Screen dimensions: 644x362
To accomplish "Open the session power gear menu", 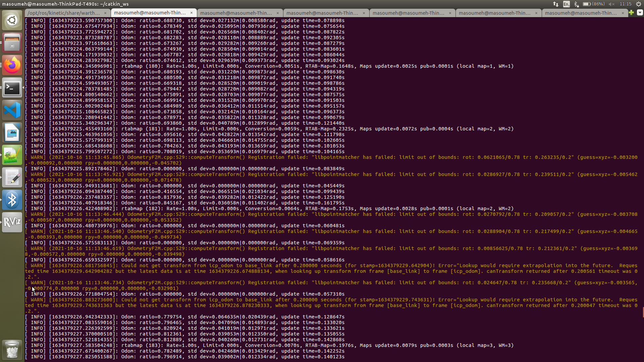I will pyautogui.click(x=639, y=4).
